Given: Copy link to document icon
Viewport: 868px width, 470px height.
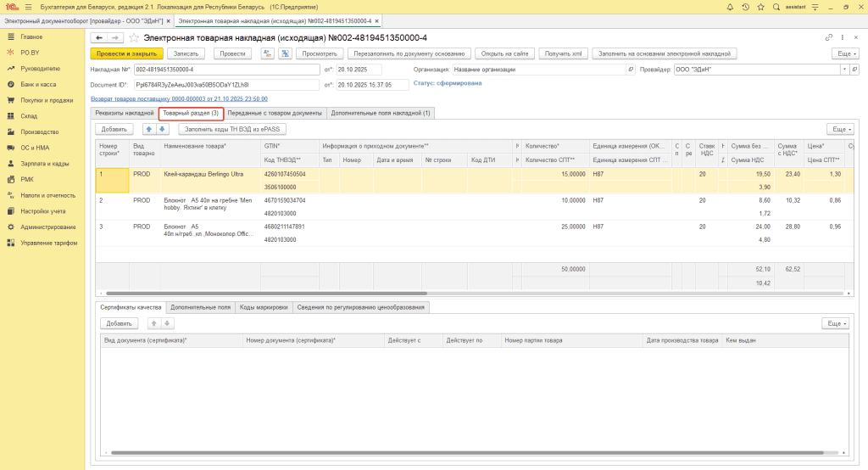Looking at the screenshot, I should click(829, 38).
